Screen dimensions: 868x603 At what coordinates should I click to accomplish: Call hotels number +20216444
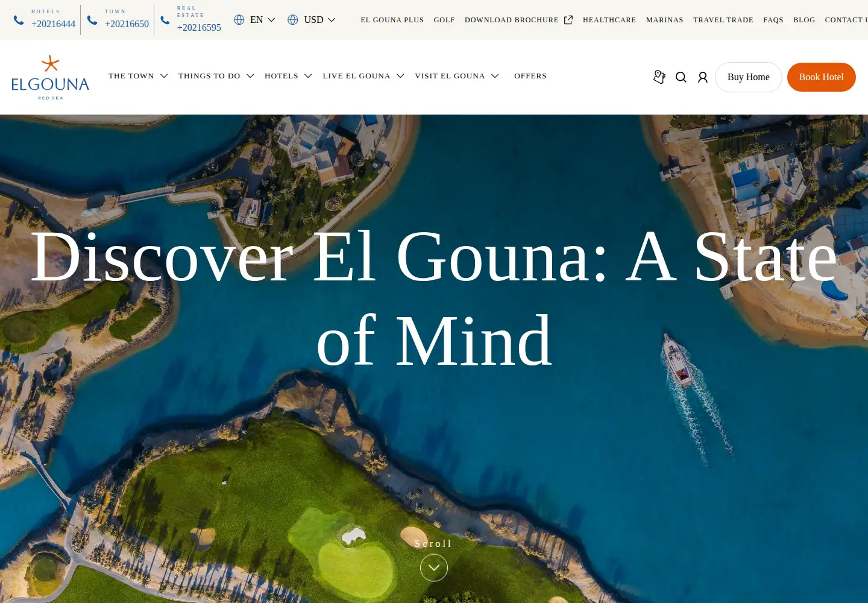[x=54, y=24]
